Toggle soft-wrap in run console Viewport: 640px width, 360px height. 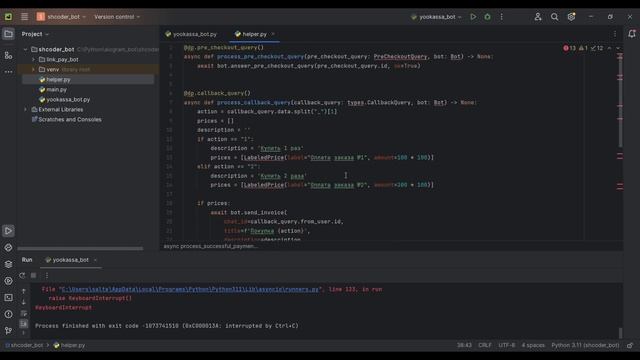[24, 313]
